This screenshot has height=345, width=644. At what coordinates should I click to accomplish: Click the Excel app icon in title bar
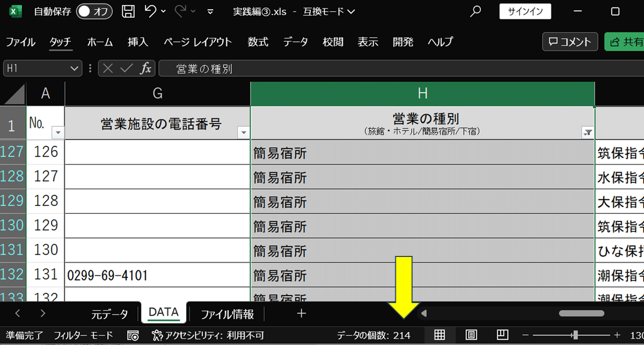coord(15,11)
